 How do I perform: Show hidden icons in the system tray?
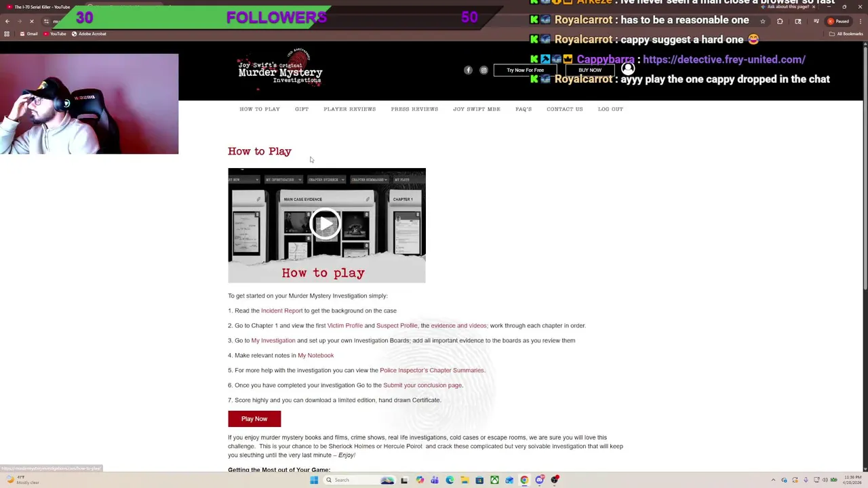[774, 480]
